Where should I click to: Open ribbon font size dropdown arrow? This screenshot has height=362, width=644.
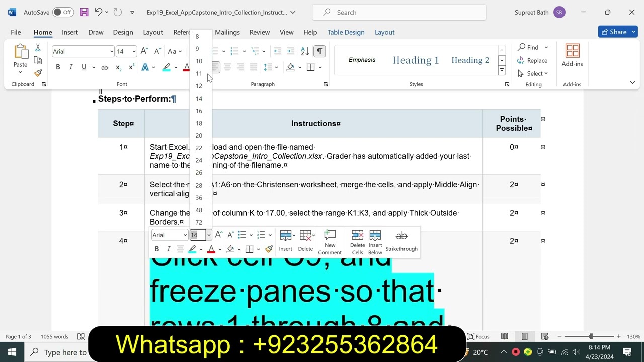coord(134,51)
